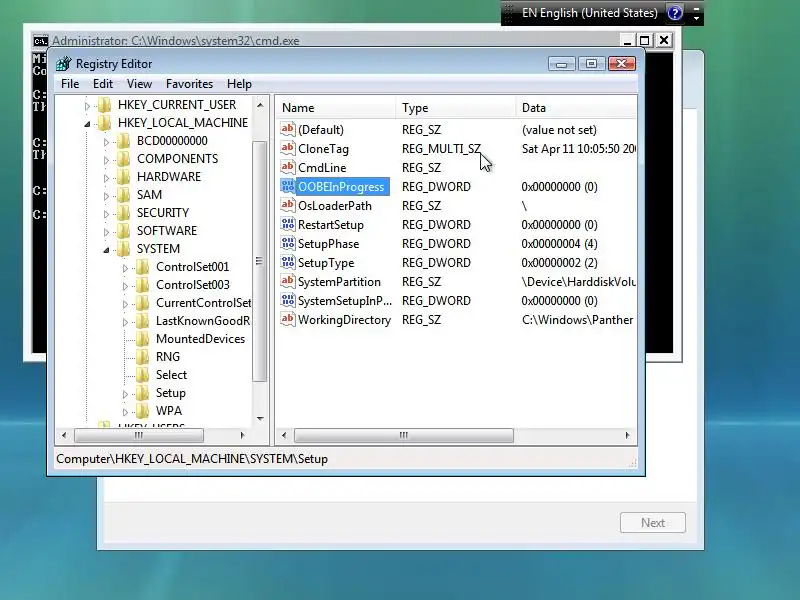Expand the COMPONENTS key

coord(106,160)
